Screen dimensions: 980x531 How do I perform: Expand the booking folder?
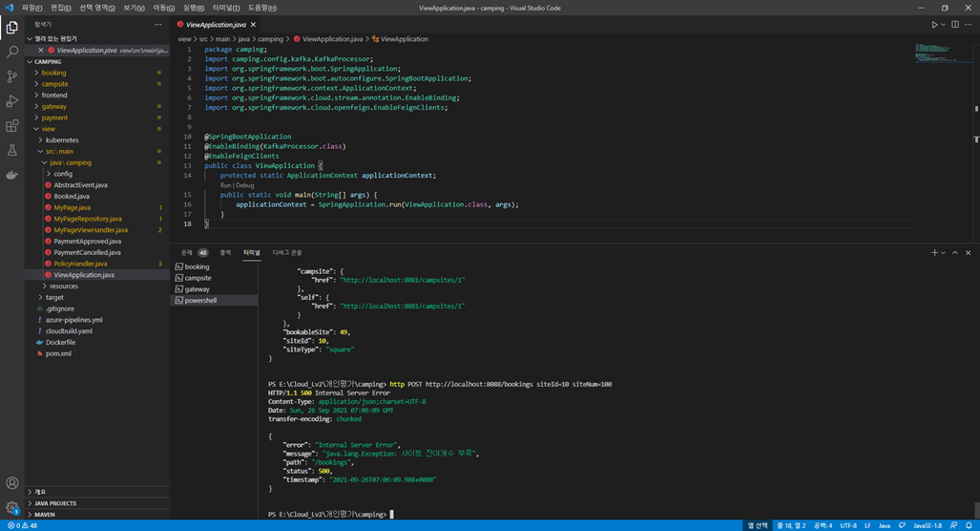coord(53,73)
